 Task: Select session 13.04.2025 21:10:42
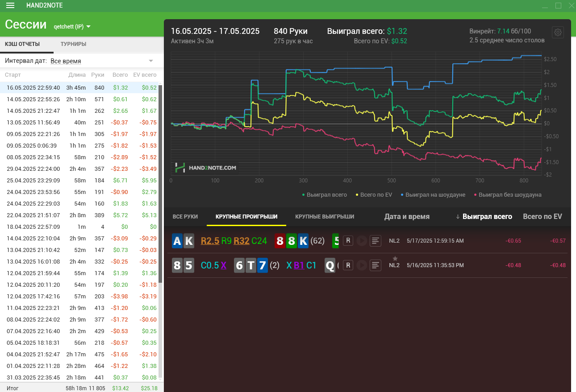click(79, 250)
